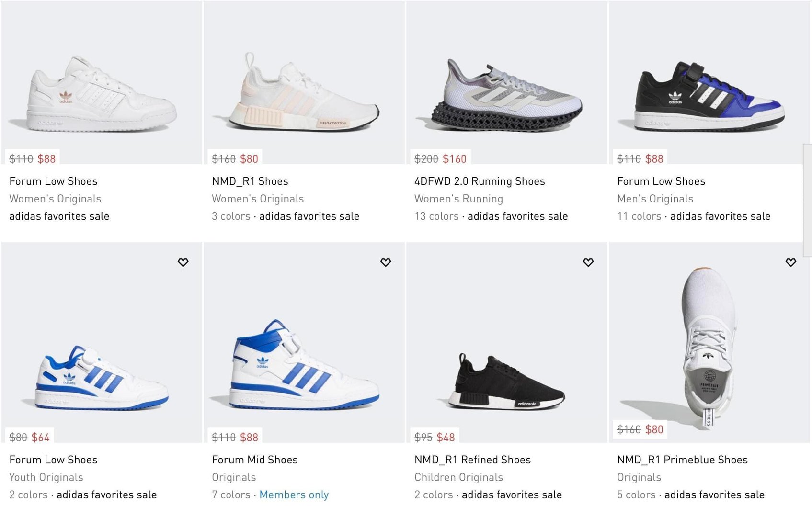The image size is (812, 517).
Task: Click the $160 sale price on 4DFWD
Action: [454, 159]
